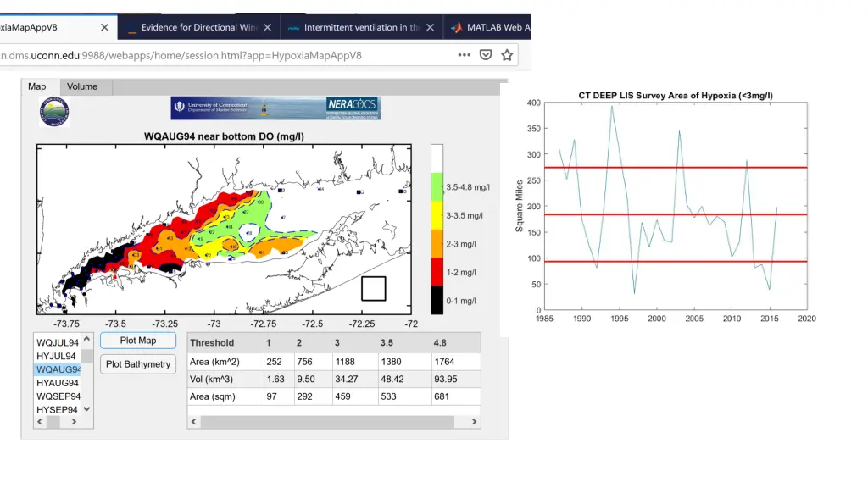Viewport: 868px width, 488px height.
Task: Click survey list scroll-right arrow
Action: tap(74, 422)
